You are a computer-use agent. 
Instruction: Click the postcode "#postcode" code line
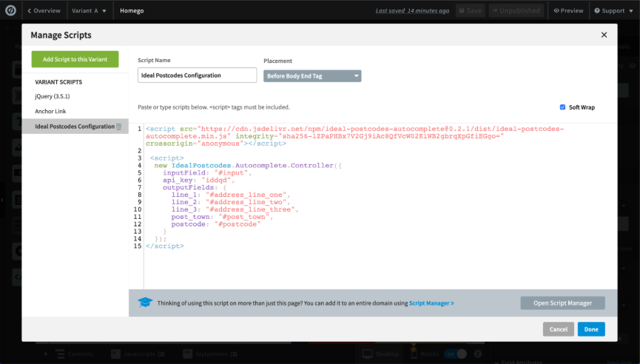pos(215,224)
